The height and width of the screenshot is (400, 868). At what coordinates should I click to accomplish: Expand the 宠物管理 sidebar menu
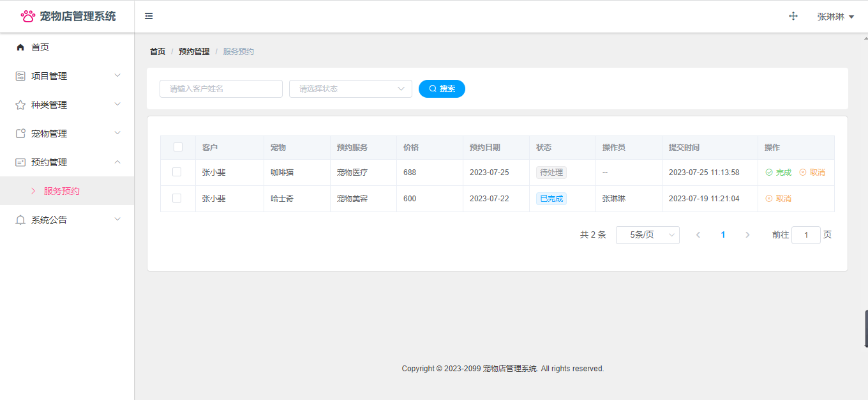click(x=67, y=134)
